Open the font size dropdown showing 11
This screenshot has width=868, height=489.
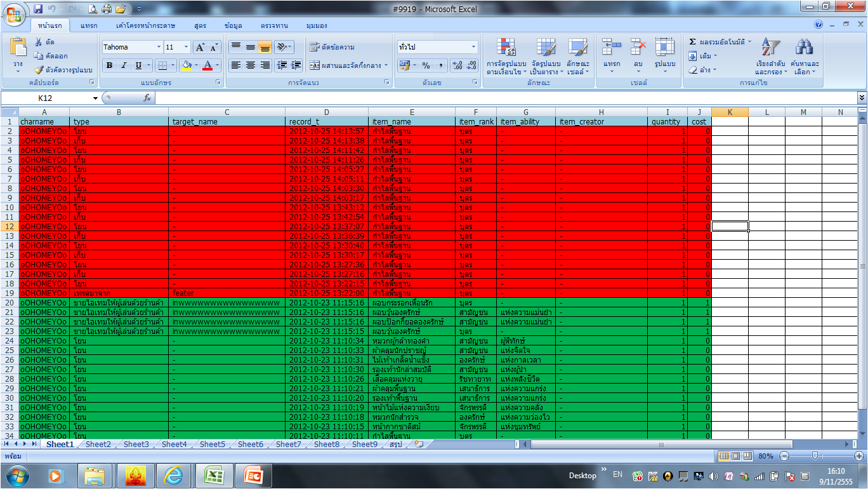(x=186, y=47)
